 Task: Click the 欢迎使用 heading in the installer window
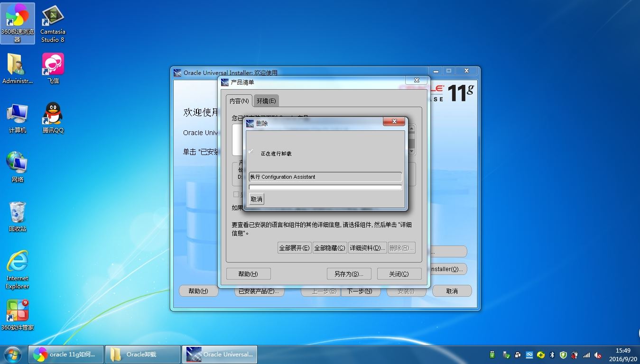pyautogui.click(x=201, y=112)
